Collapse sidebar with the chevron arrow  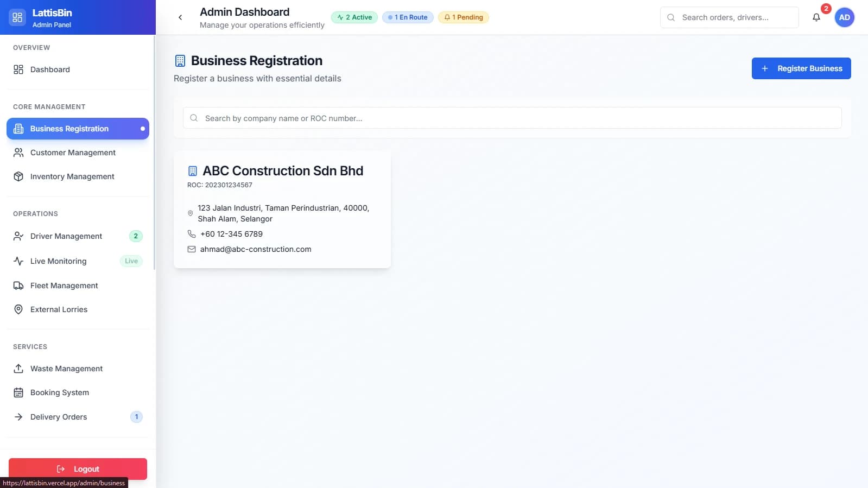click(180, 17)
